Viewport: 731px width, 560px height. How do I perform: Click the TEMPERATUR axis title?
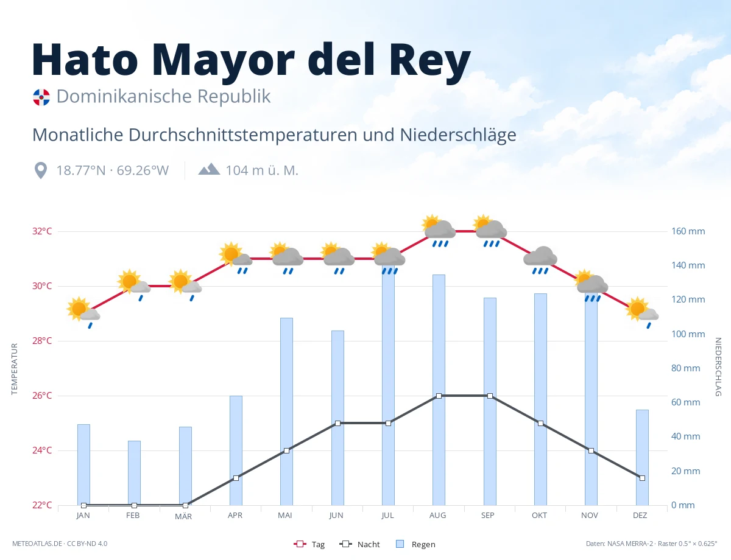tap(14, 368)
